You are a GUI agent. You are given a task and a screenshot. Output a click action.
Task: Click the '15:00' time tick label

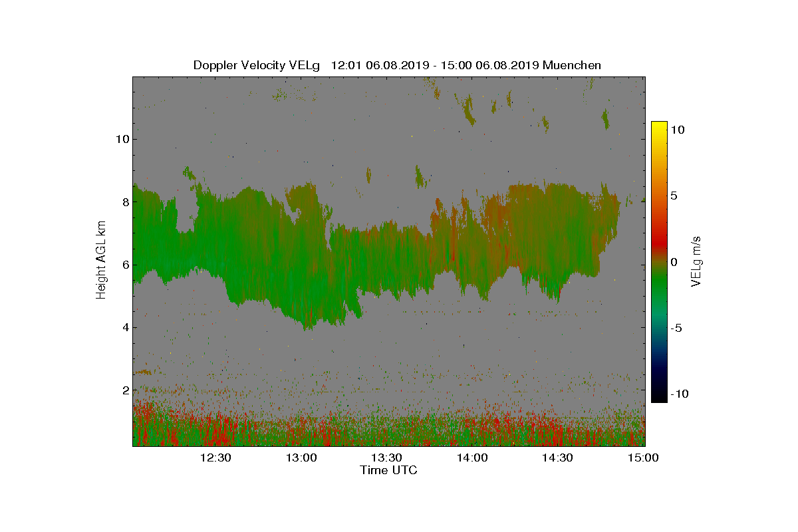pyautogui.click(x=643, y=458)
